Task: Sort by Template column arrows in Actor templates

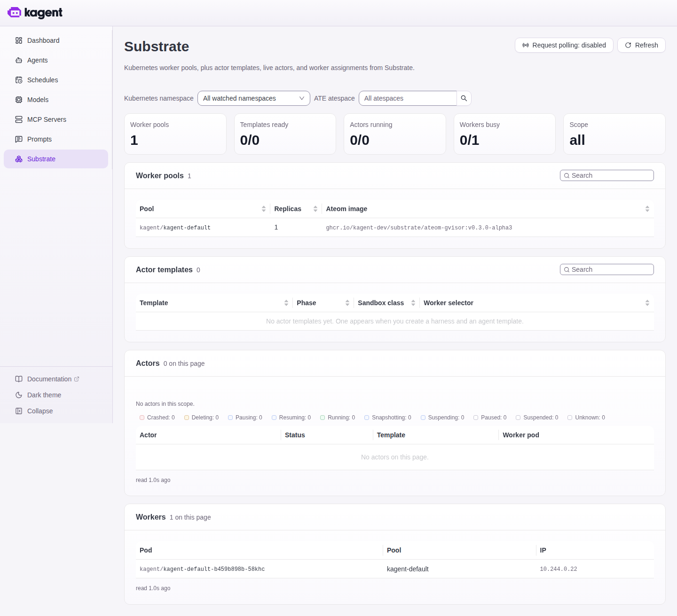Action: (x=286, y=303)
